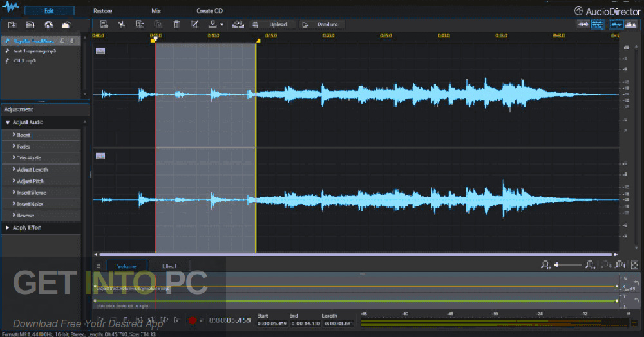The width and height of the screenshot is (644, 337).
Task: Click the yellow volume envelope line
Action: tap(355, 286)
